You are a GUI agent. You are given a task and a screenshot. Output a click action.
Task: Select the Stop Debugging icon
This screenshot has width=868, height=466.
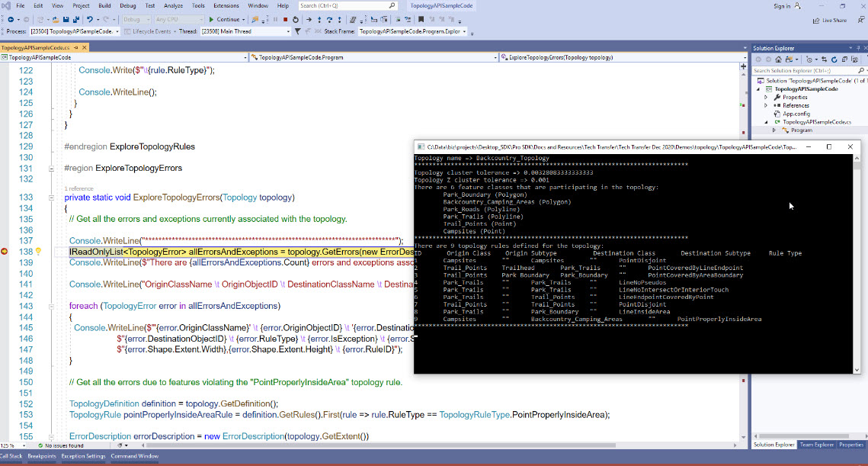tap(285, 21)
